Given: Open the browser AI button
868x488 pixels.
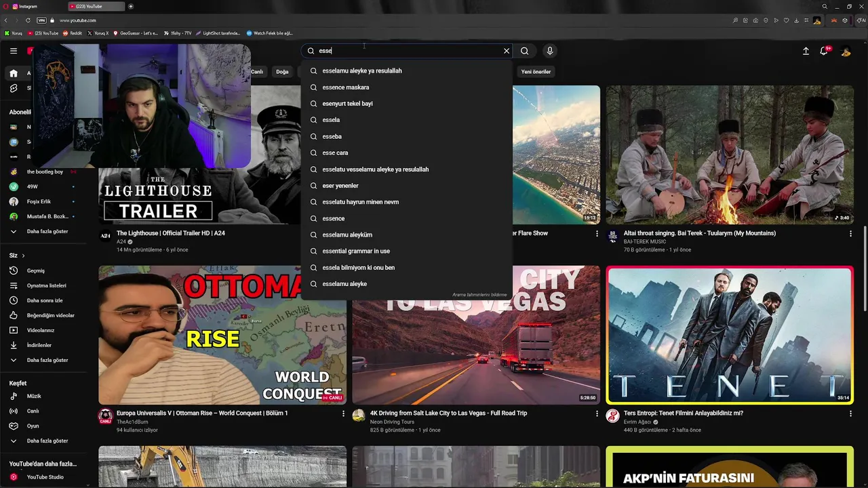Looking at the screenshot, I should tap(861, 20).
